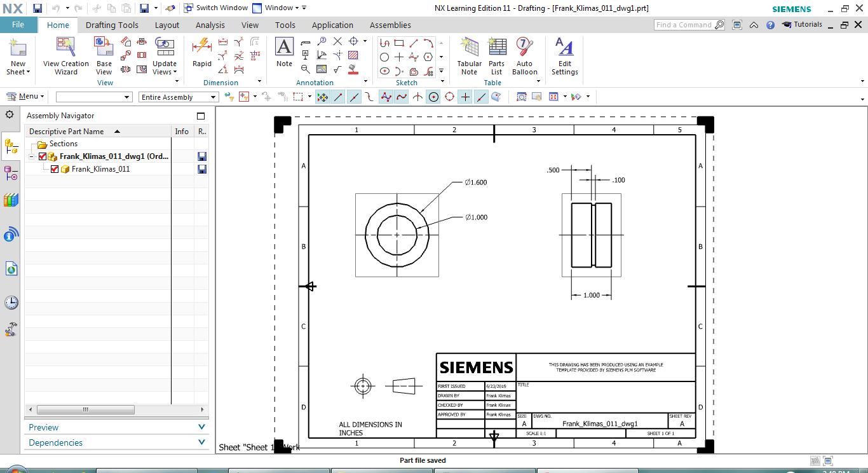Screen dimensions: 868x473
Task: Open the File menu
Action: (18, 25)
